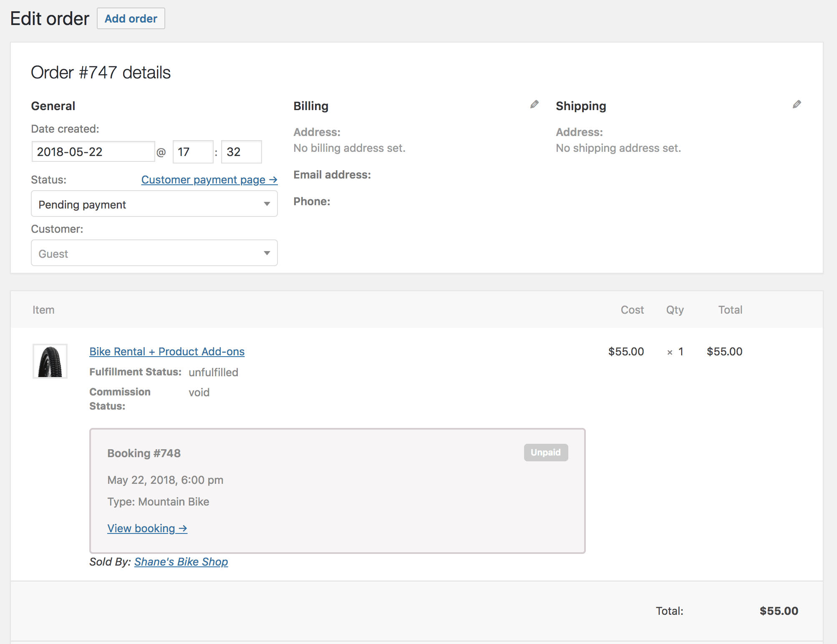The height and width of the screenshot is (644, 837).
Task: Click the Add order button
Action: 131,18
